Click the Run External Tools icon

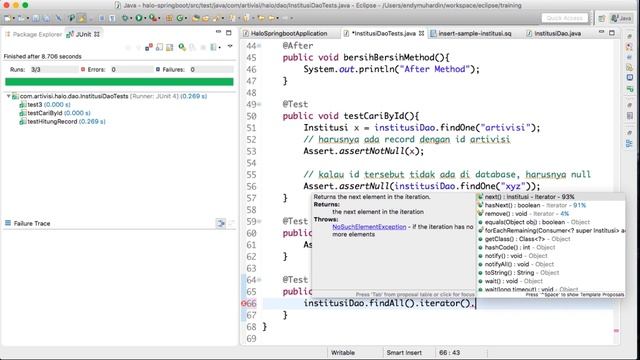pos(153,18)
